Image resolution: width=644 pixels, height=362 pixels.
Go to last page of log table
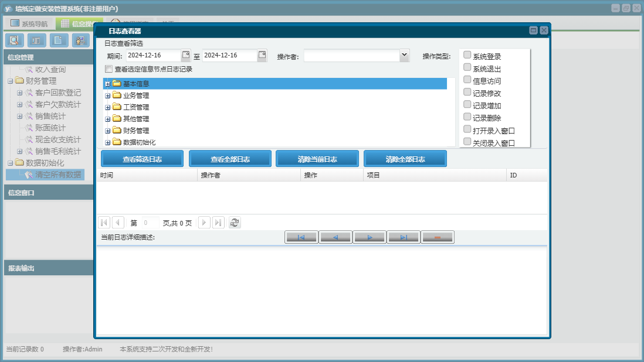click(218, 223)
